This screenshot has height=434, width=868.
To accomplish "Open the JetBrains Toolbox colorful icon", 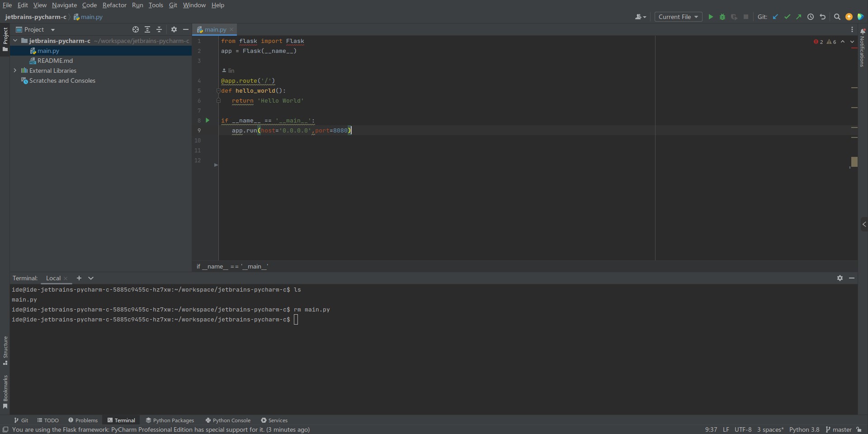I will pos(861,17).
